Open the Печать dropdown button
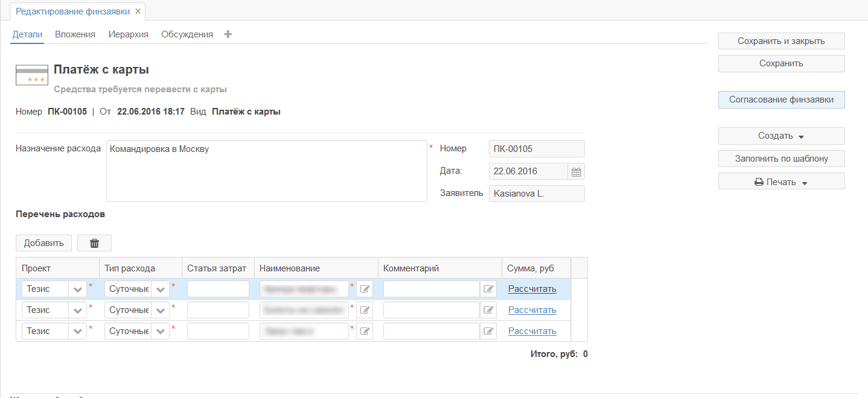Image resolution: width=868 pixels, height=398 pixels. click(x=781, y=182)
